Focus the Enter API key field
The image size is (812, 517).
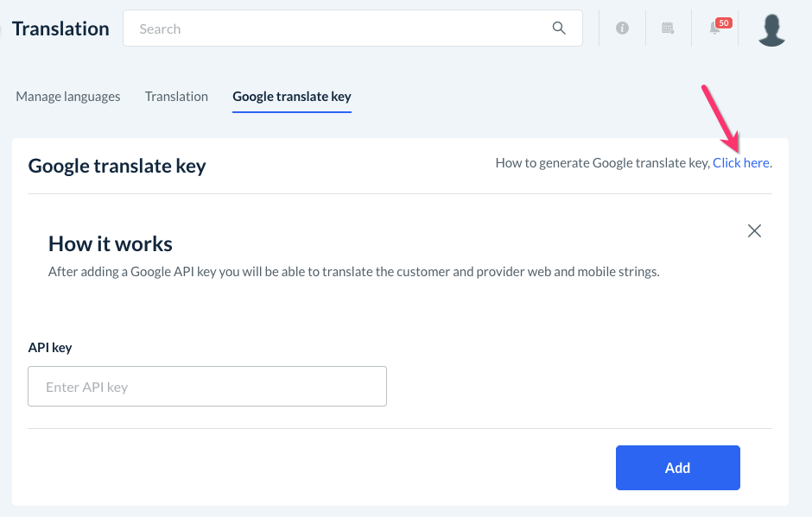click(207, 387)
